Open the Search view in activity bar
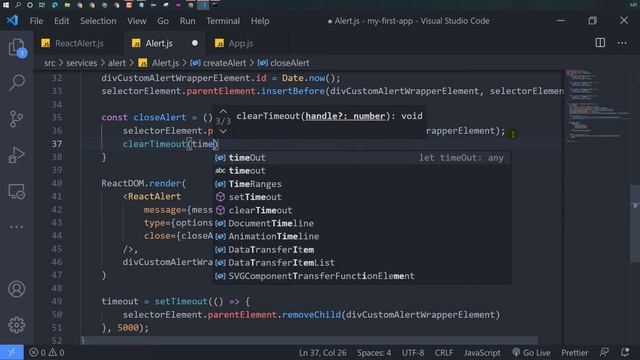This screenshot has height=360, width=640. pos(16,83)
